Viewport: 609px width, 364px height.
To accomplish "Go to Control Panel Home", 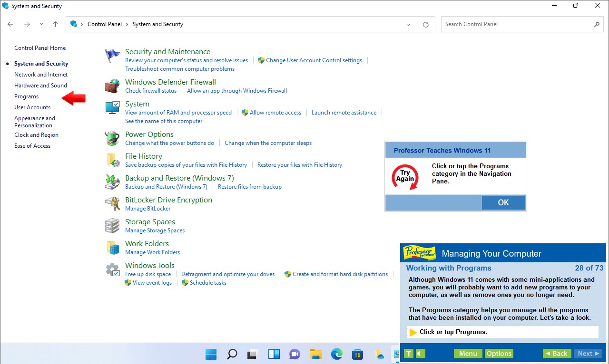I will point(40,48).
